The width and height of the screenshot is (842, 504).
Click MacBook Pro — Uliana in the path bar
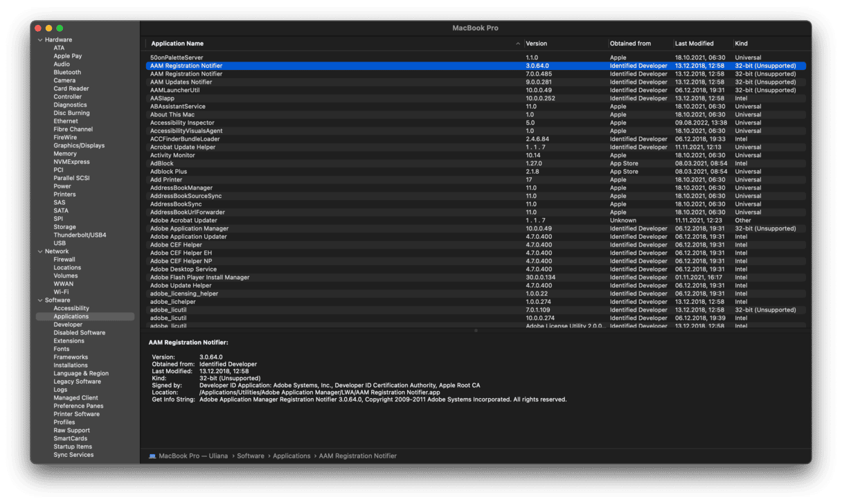pos(194,456)
